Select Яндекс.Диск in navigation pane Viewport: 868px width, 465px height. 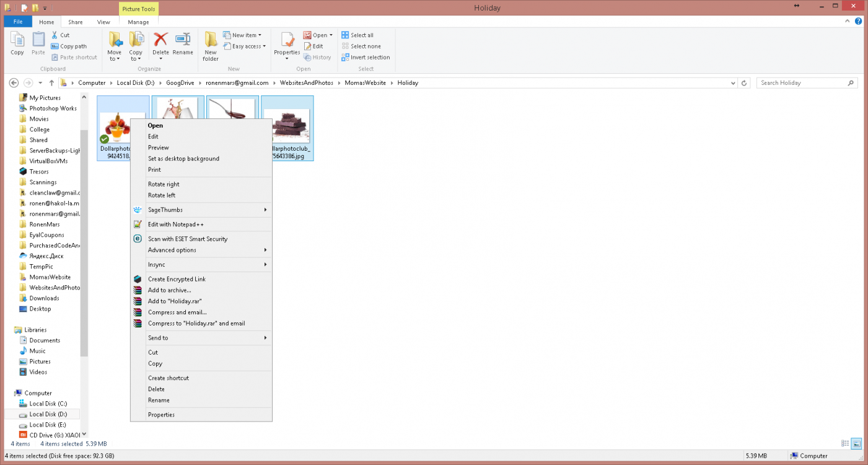tap(46, 256)
